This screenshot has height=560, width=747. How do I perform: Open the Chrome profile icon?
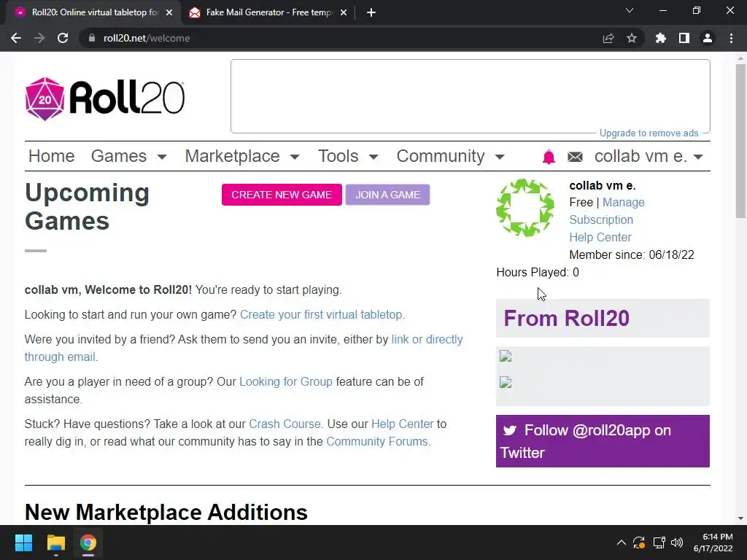pyautogui.click(x=708, y=38)
